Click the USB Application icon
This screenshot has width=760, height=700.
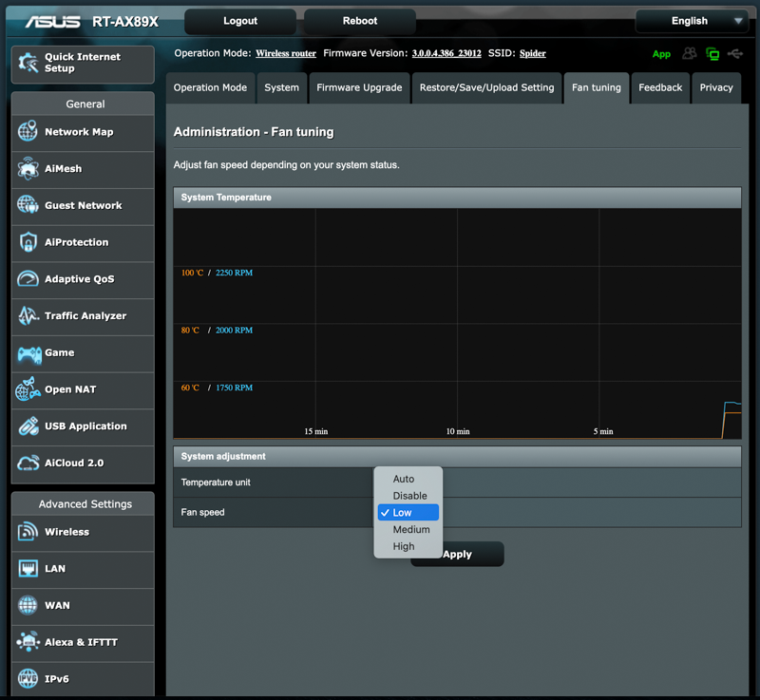point(28,426)
